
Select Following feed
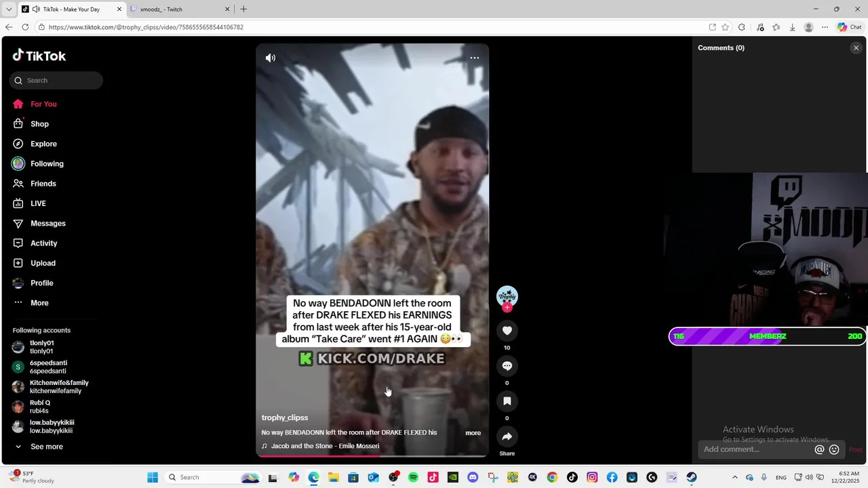[38, 164]
